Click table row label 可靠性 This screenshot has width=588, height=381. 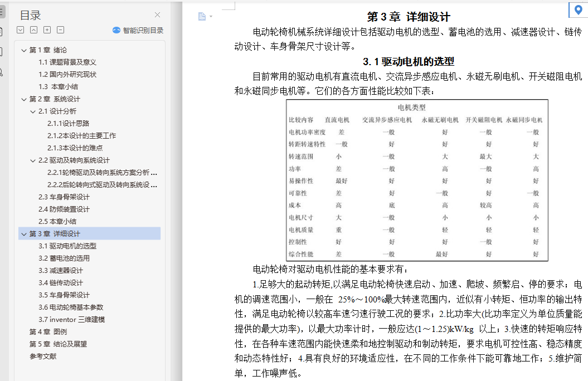[298, 193]
